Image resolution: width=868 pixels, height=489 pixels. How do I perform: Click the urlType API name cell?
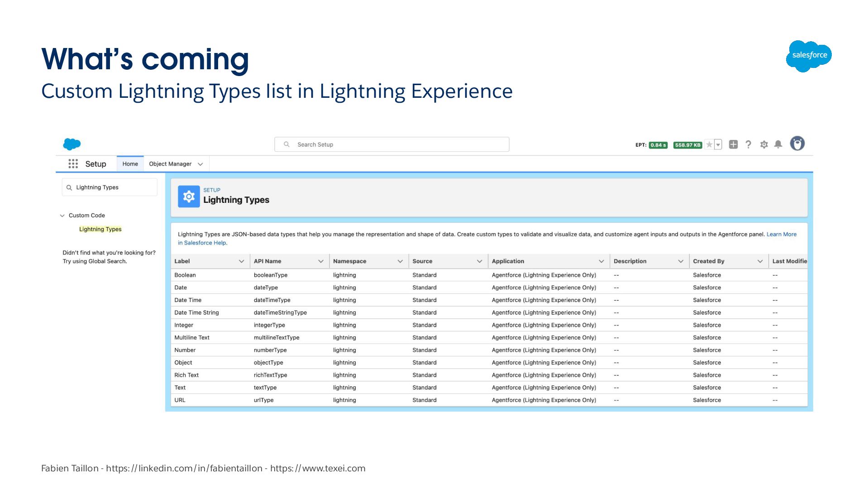(264, 400)
